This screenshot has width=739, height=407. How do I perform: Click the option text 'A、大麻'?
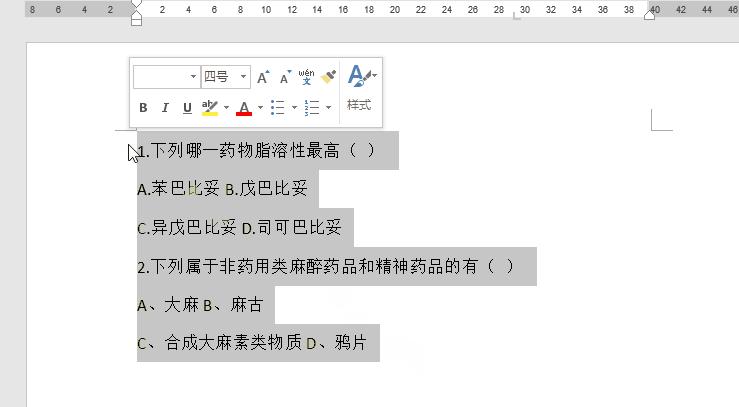(x=168, y=305)
